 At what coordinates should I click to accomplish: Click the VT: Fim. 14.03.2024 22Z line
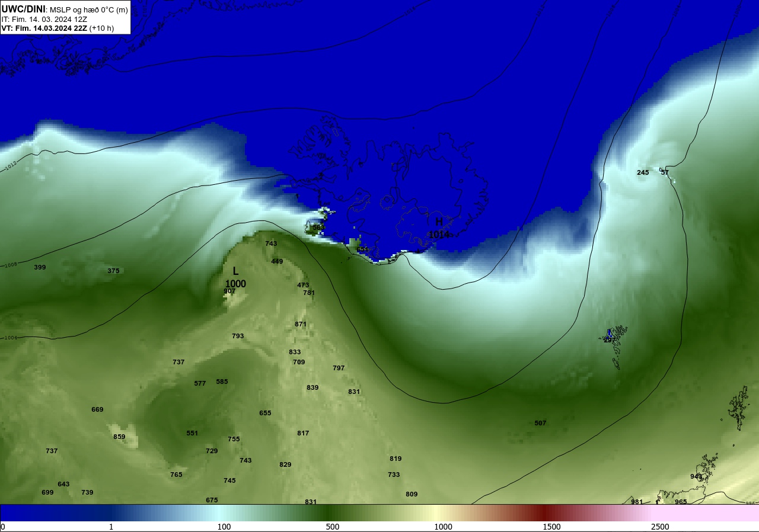[x=58, y=28]
